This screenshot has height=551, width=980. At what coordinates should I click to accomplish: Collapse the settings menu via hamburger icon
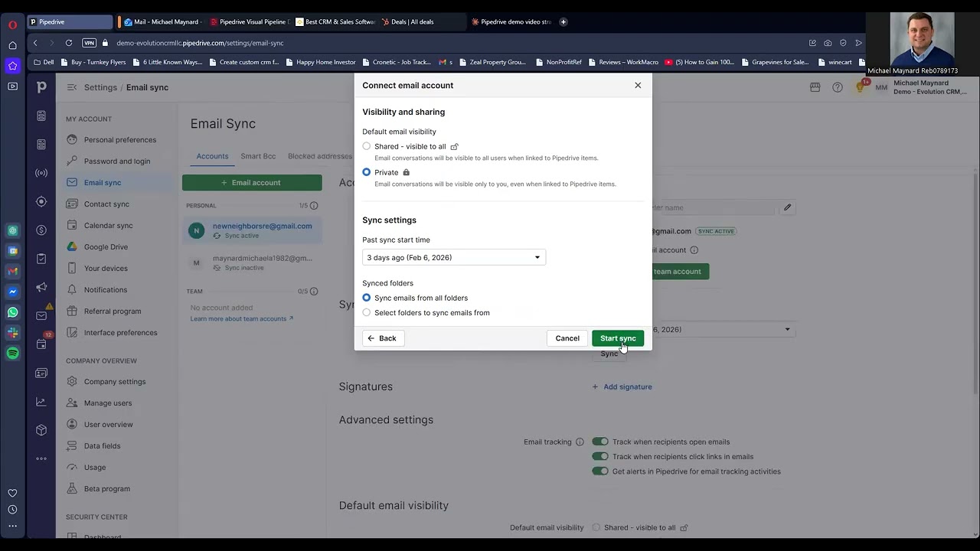tap(72, 87)
